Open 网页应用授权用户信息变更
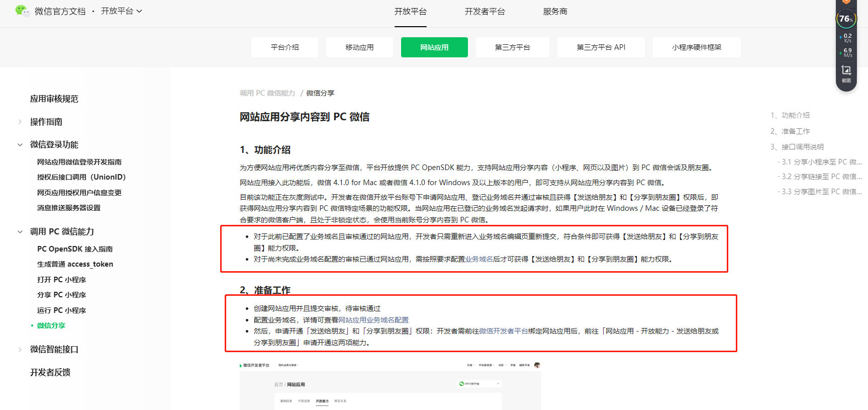The height and width of the screenshot is (410, 868). [x=79, y=193]
